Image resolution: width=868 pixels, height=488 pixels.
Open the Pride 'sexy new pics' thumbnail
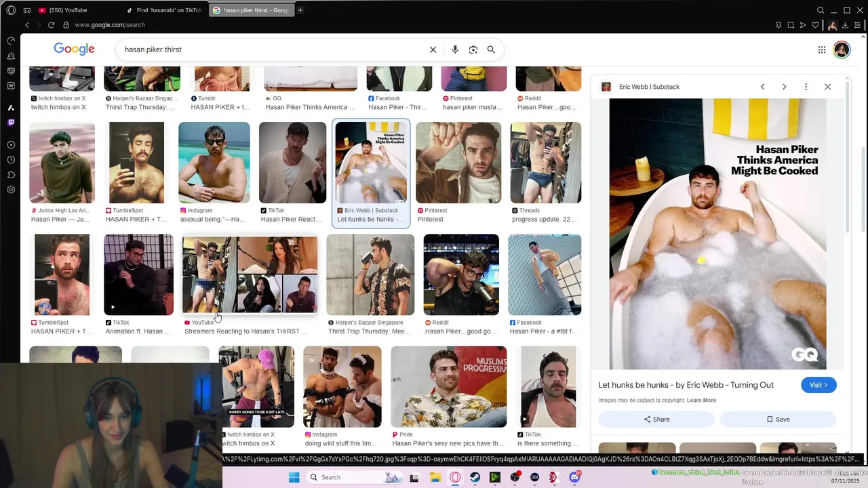click(x=448, y=387)
